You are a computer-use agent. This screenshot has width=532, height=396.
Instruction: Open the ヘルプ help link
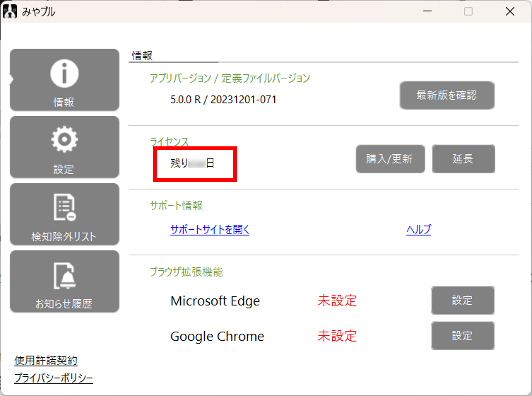click(x=418, y=229)
